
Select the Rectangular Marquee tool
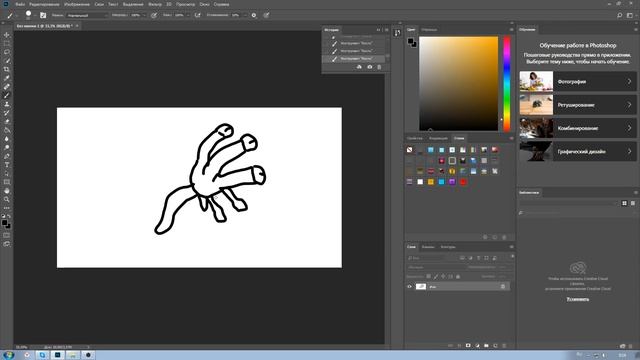7,44
